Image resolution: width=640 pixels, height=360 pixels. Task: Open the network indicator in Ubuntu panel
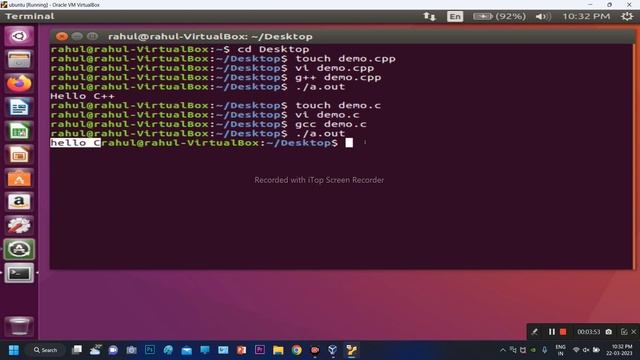coord(429,16)
